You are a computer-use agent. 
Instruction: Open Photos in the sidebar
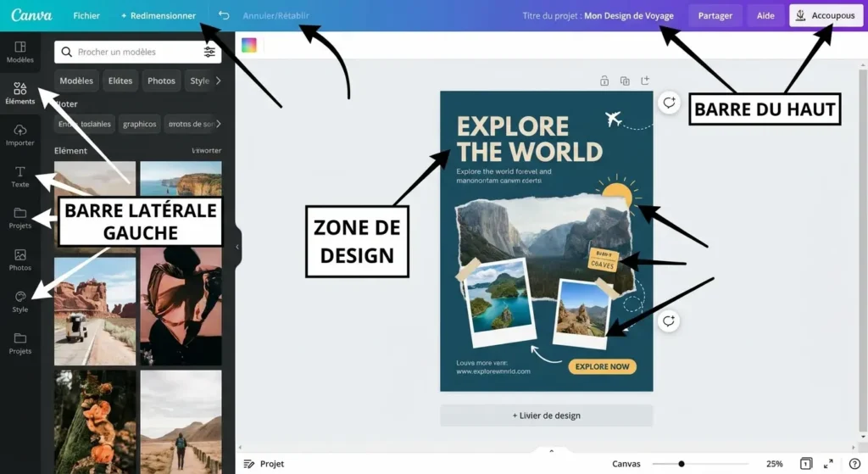(20, 259)
